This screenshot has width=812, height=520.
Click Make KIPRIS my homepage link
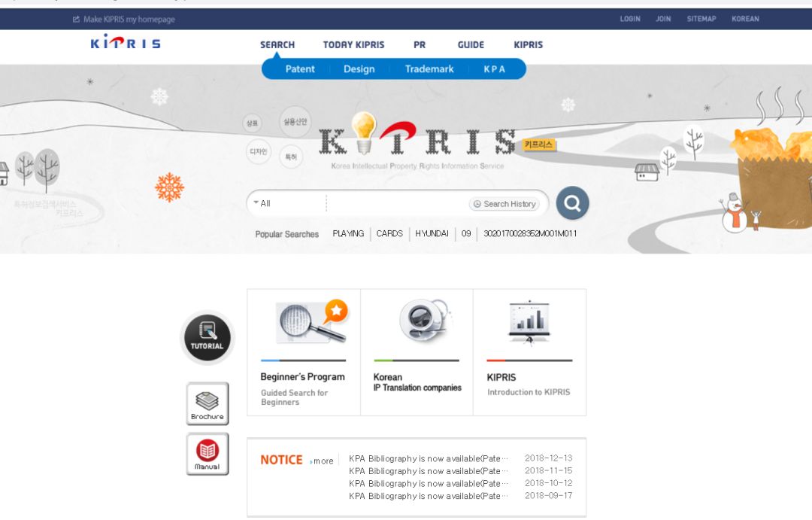click(x=129, y=19)
